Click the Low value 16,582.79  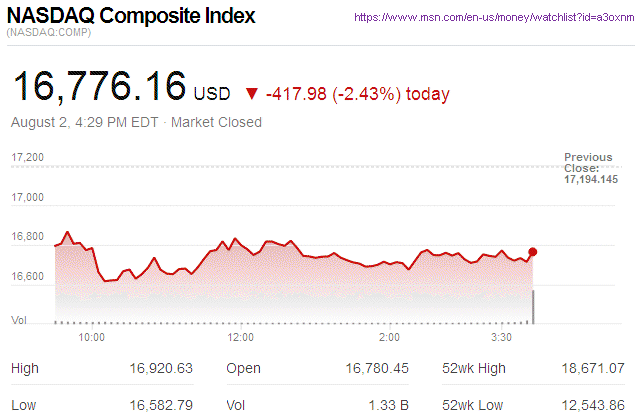(x=161, y=404)
